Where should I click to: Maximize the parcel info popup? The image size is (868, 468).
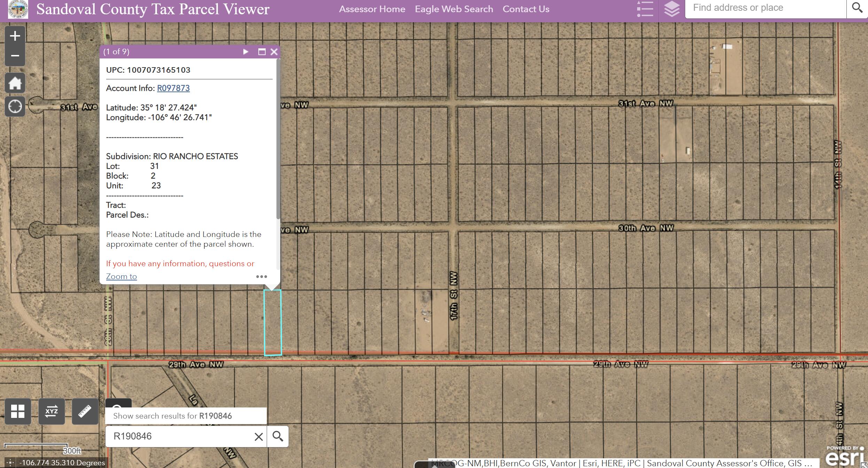[x=262, y=52]
